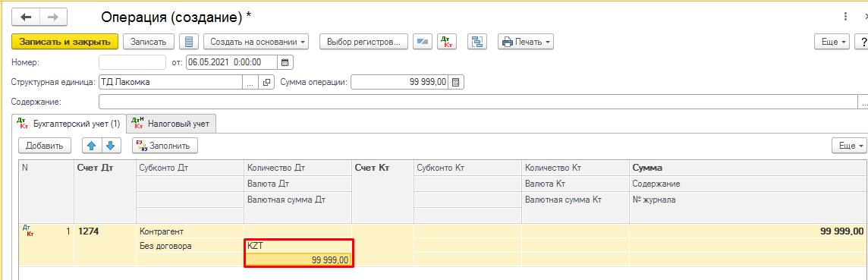Click the Валютная сумма Дт cell 99 999,00

298,260
